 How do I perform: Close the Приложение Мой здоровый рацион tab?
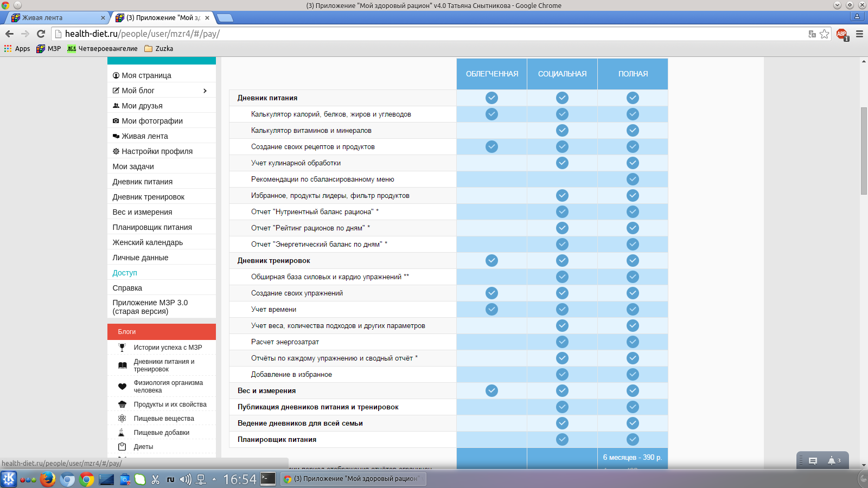point(207,18)
